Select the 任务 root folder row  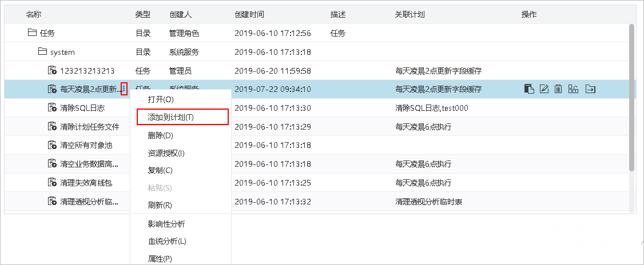pos(316,33)
